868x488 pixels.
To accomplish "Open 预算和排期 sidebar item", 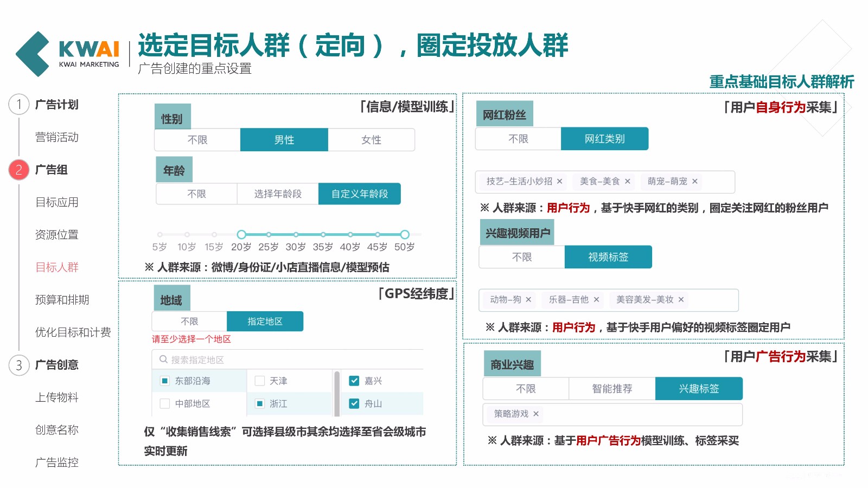I will point(62,300).
